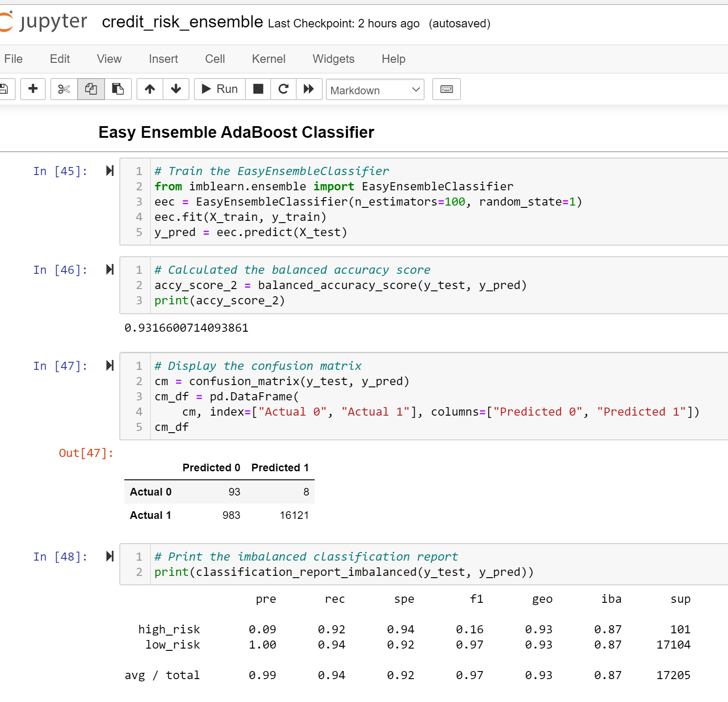Paste a cell with the paste icon
The height and width of the screenshot is (702, 728).
click(x=118, y=89)
